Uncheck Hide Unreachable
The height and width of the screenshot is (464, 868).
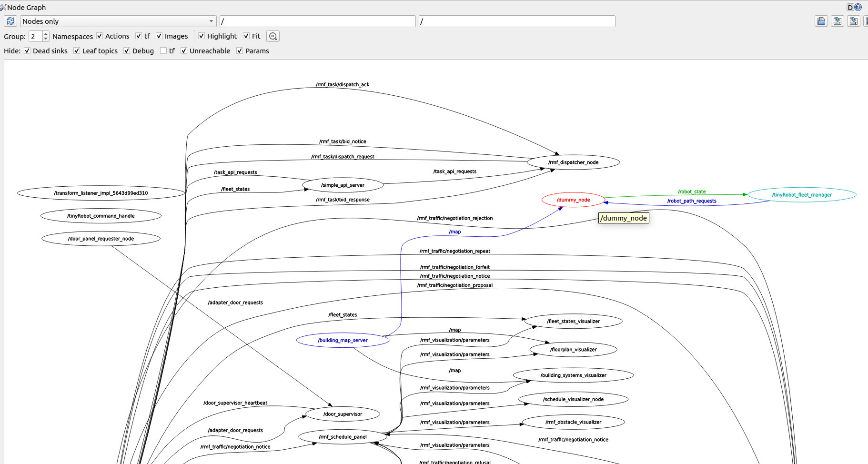tap(184, 51)
